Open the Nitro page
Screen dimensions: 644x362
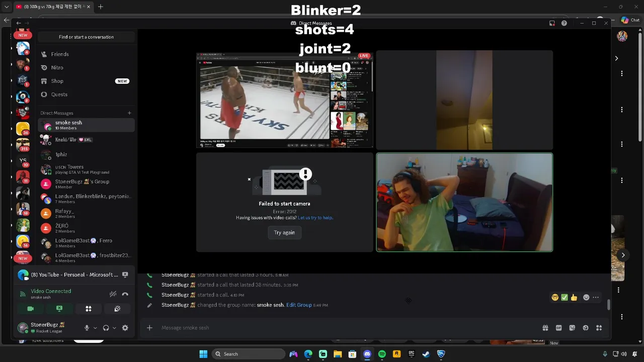[x=86, y=67]
